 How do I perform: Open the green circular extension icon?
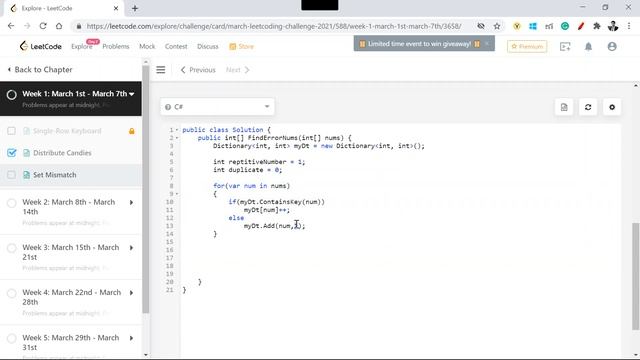(x=565, y=26)
